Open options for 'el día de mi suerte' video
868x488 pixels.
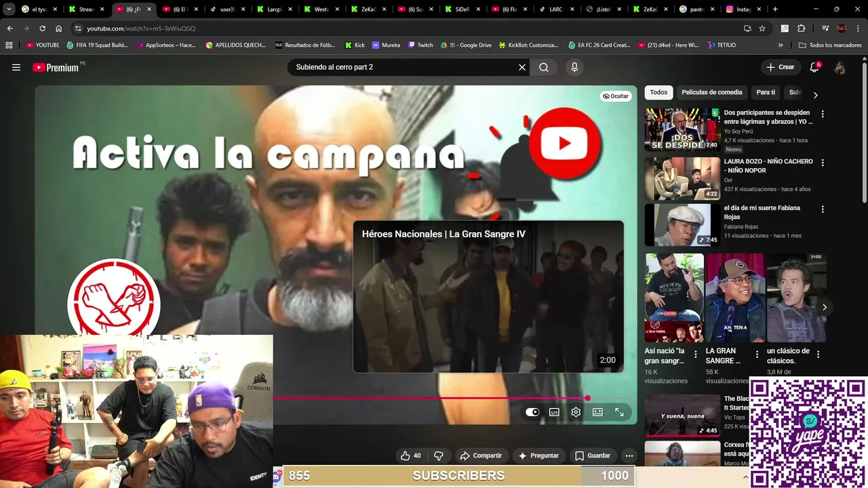[x=823, y=209]
